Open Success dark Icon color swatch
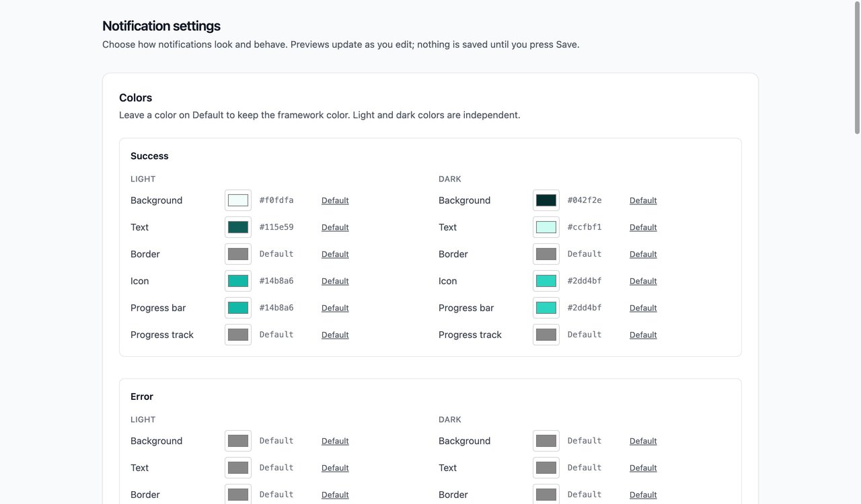Screen dimensions: 861x504 point(546,281)
